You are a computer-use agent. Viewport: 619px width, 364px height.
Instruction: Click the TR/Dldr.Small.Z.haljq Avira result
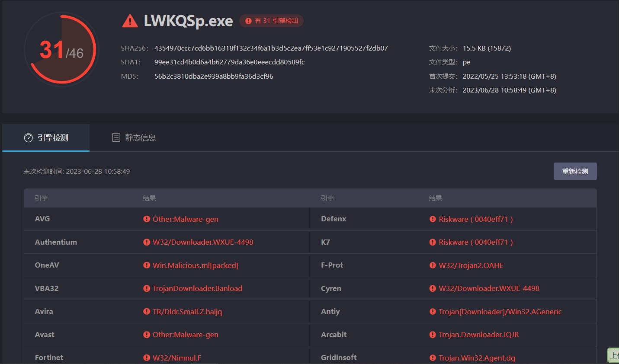187,312
